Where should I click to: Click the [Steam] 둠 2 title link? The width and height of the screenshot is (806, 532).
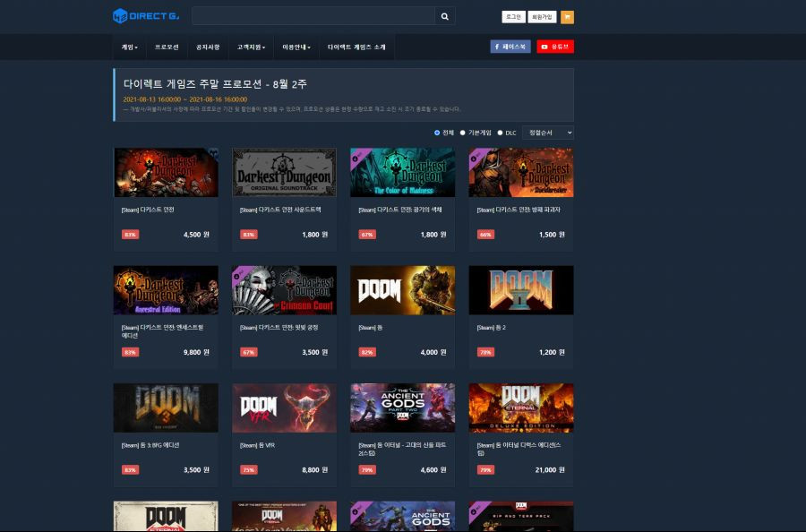(491, 328)
